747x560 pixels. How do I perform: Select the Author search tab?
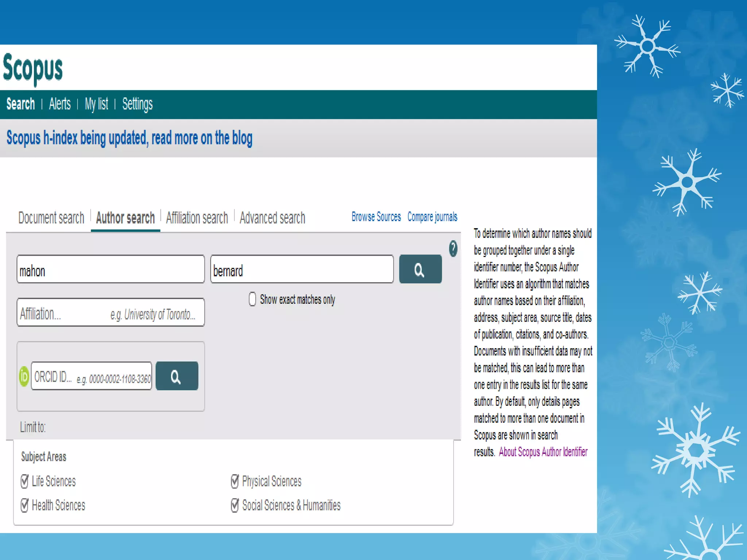point(125,218)
